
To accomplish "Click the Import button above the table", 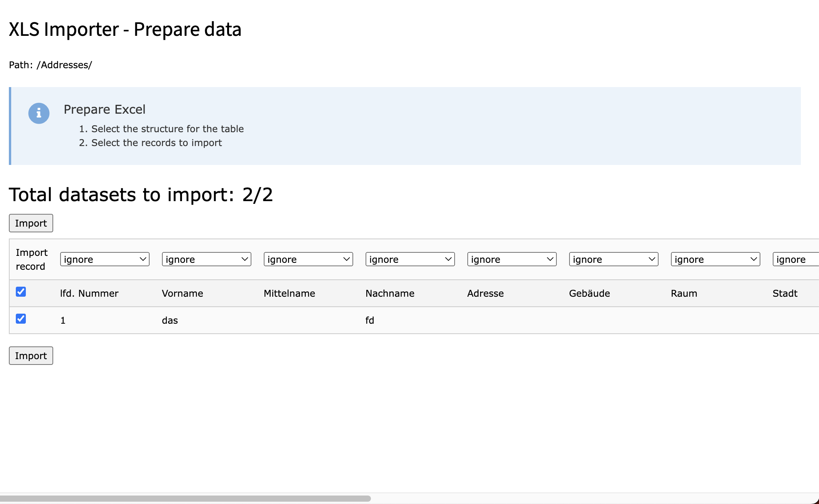I will click(31, 223).
